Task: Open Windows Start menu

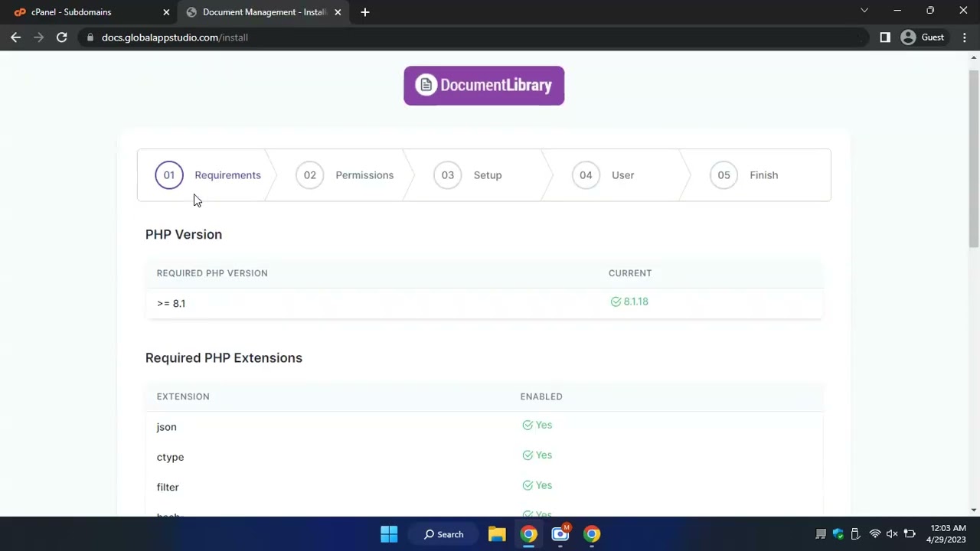Action: coord(389,534)
